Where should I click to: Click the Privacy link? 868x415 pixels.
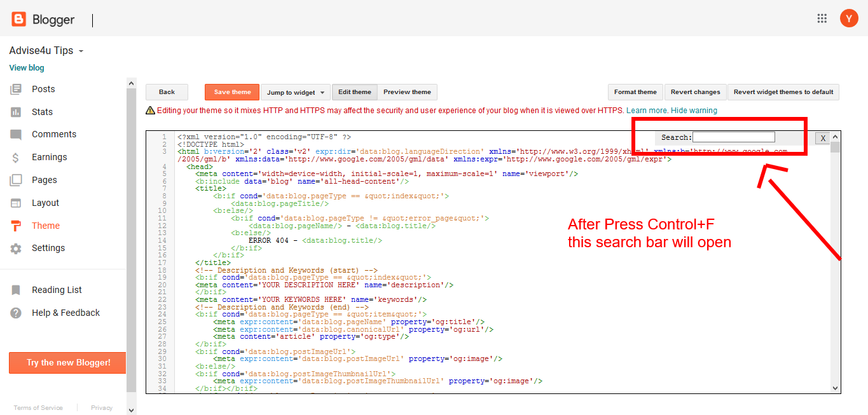pos(102,408)
